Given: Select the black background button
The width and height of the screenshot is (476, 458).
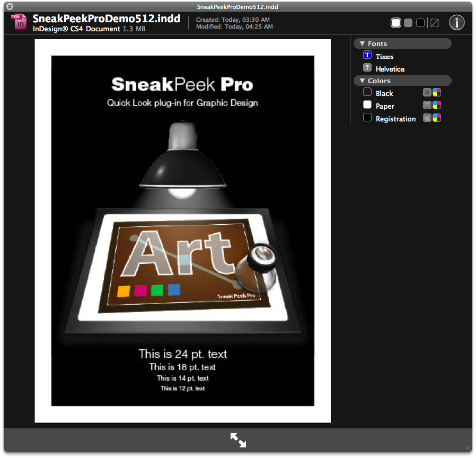Looking at the screenshot, I should tap(420, 23).
